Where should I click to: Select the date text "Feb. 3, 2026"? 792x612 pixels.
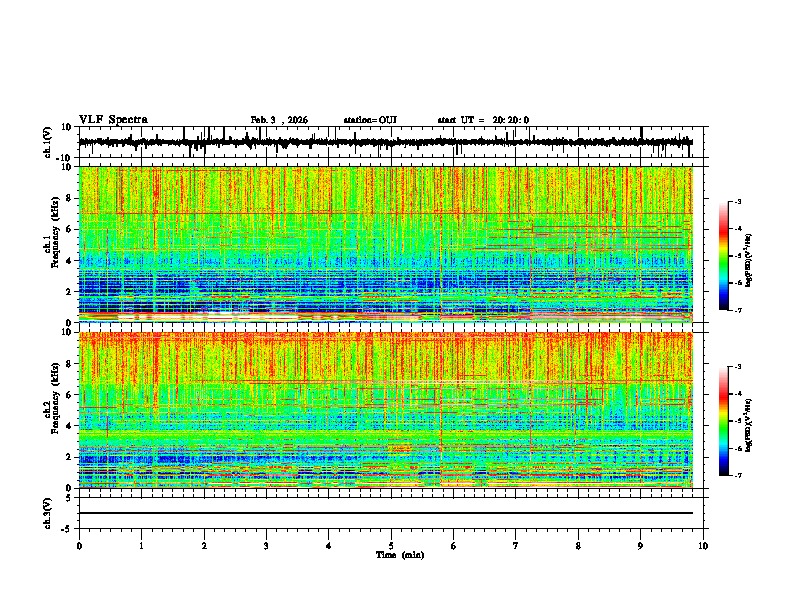tap(279, 120)
